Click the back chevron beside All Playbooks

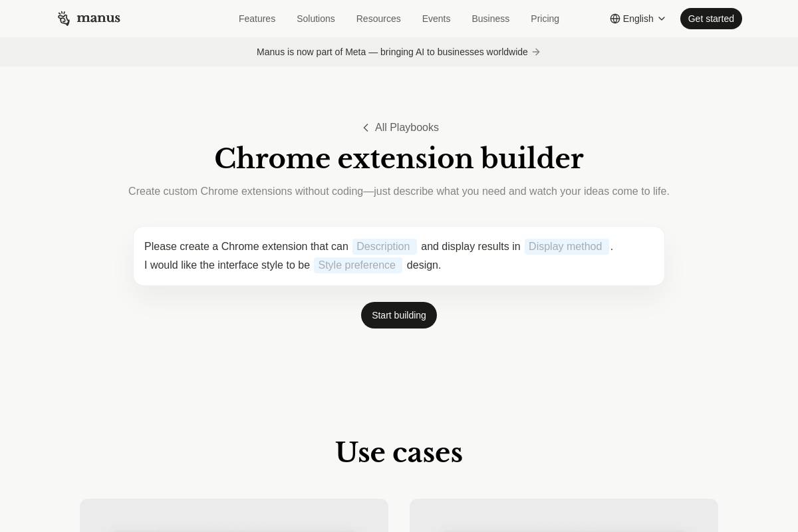[x=366, y=128]
